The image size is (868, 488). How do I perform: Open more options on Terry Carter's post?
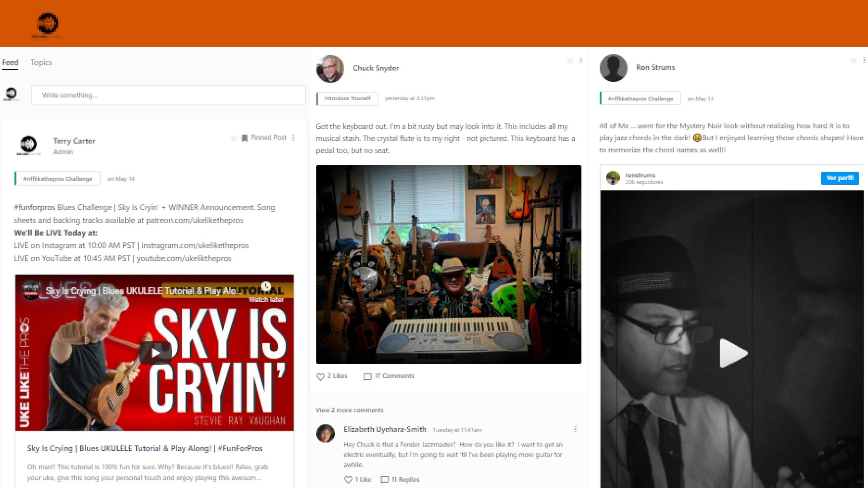[293, 138]
